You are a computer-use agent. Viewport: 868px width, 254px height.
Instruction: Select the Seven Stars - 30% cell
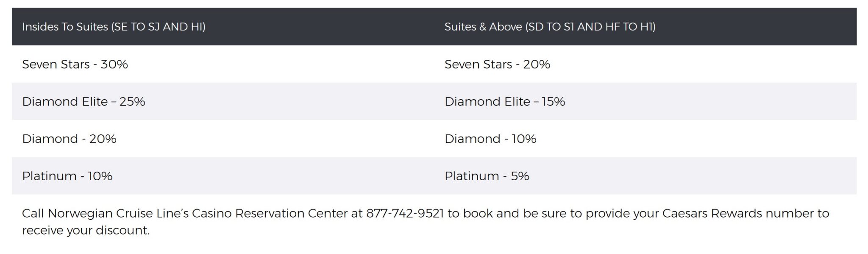(75, 64)
